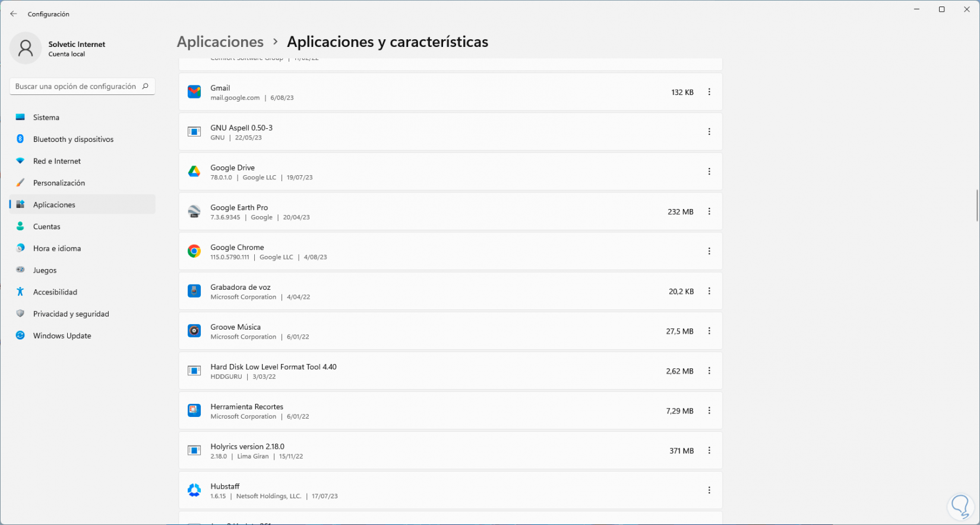The height and width of the screenshot is (525, 980).
Task: Open more options for Google Chrome
Action: point(709,251)
